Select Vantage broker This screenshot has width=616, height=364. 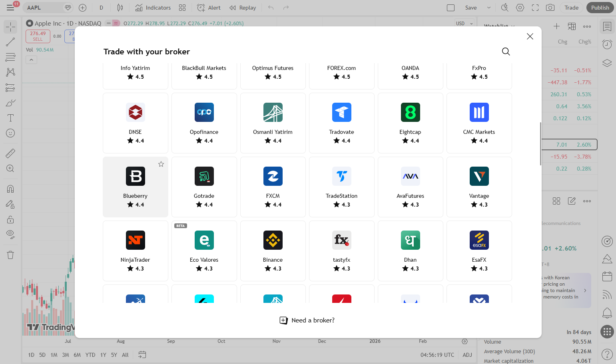479,187
